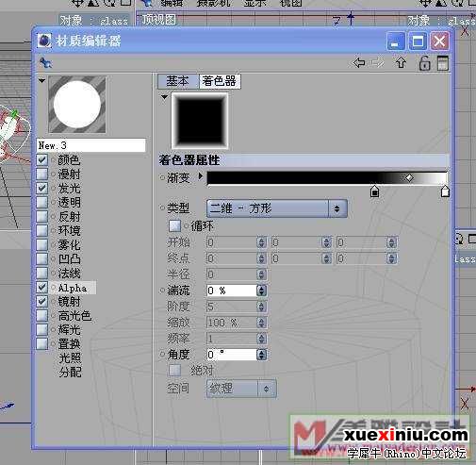Disable the Alpha channel checkbox
This screenshot has width=476, height=465.
42,287
